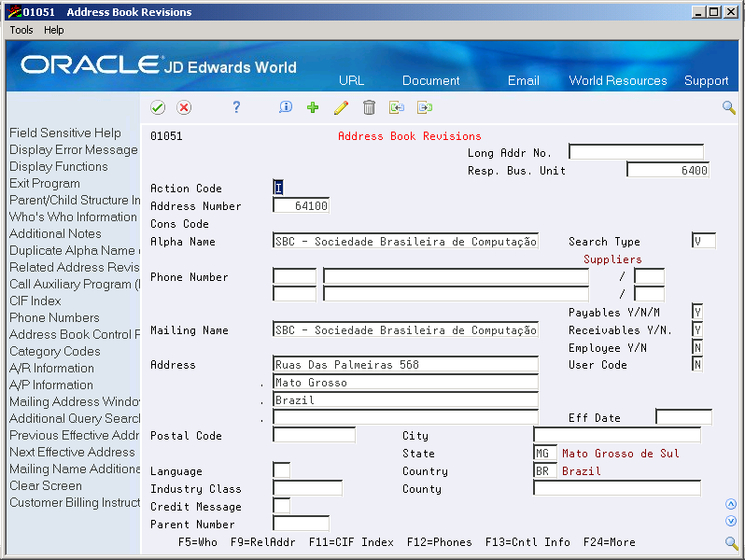Click the bottom-right magnifier icon

732,543
